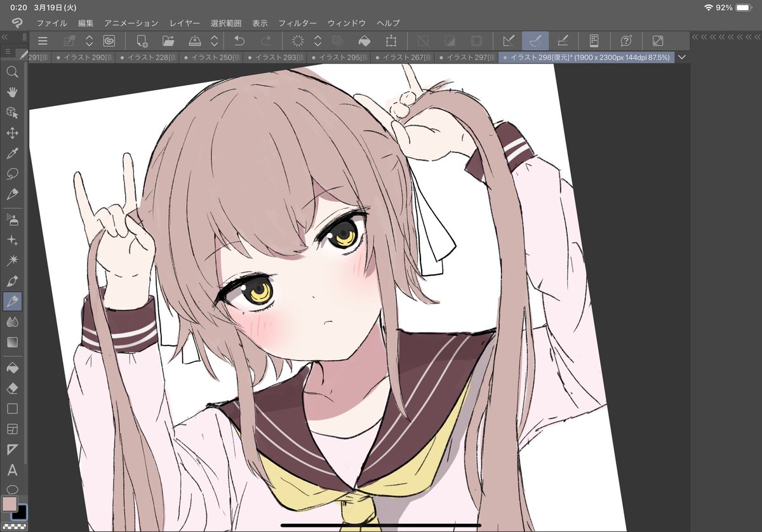Click the expand arrows mode-switch icon

point(658,41)
